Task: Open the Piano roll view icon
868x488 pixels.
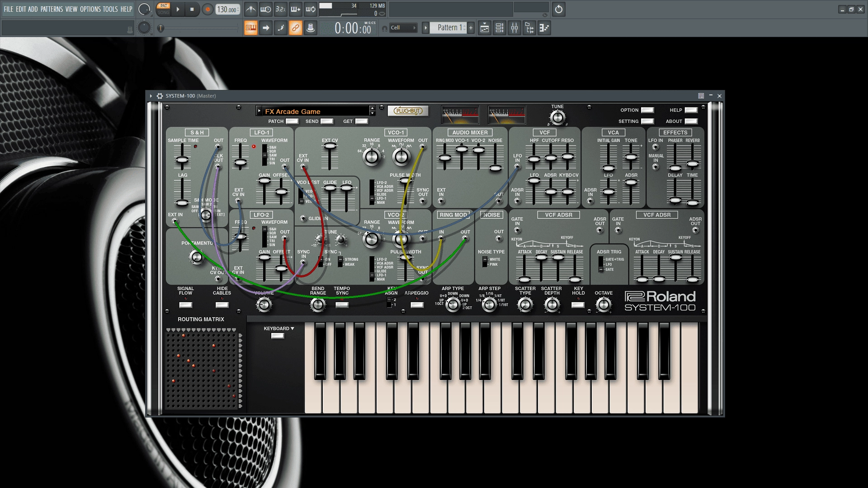Action: [544, 28]
